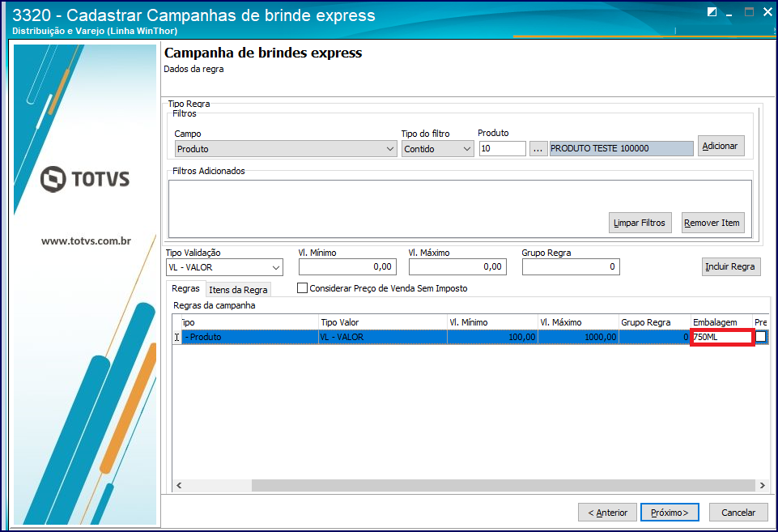Toggle the checkbox in the Produto row

[761, 337]
